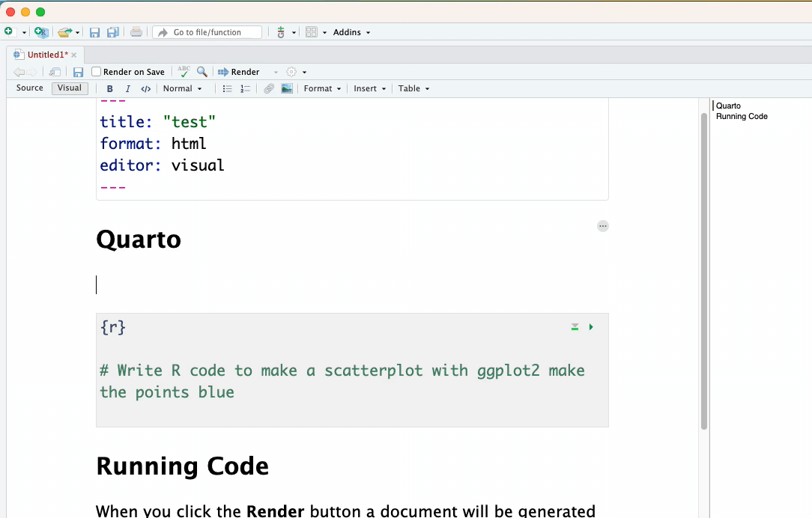The width and height of the screenshot is (812, 518).
Task: Insert a numbered list
Action: pyautogui.click(x=245, y=88)
